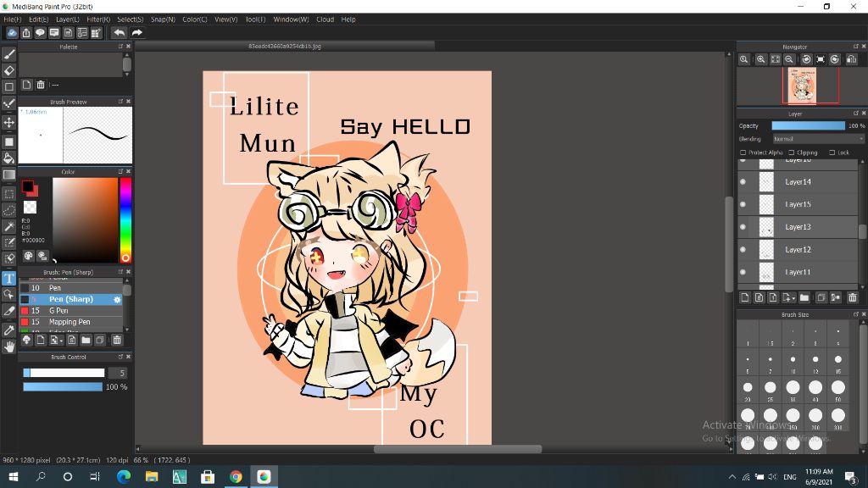868x488 pixels.
Task: Undock the Palette panel
Action: (x=120, y=47)
